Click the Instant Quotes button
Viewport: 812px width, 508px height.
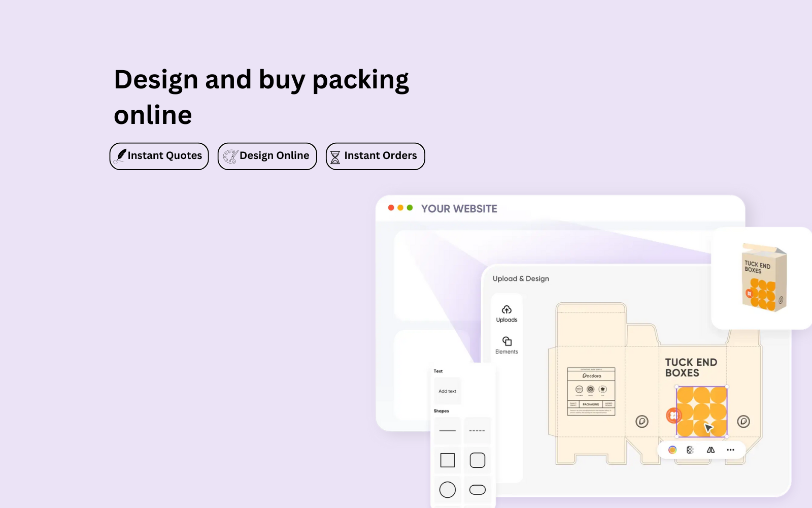pos(159,156)
